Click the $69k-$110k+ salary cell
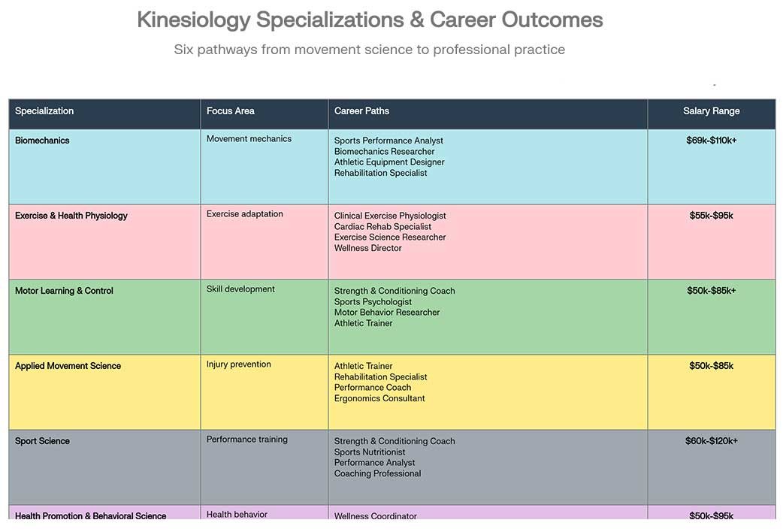This screenshot has width=783, height=532. click(711, 141)
